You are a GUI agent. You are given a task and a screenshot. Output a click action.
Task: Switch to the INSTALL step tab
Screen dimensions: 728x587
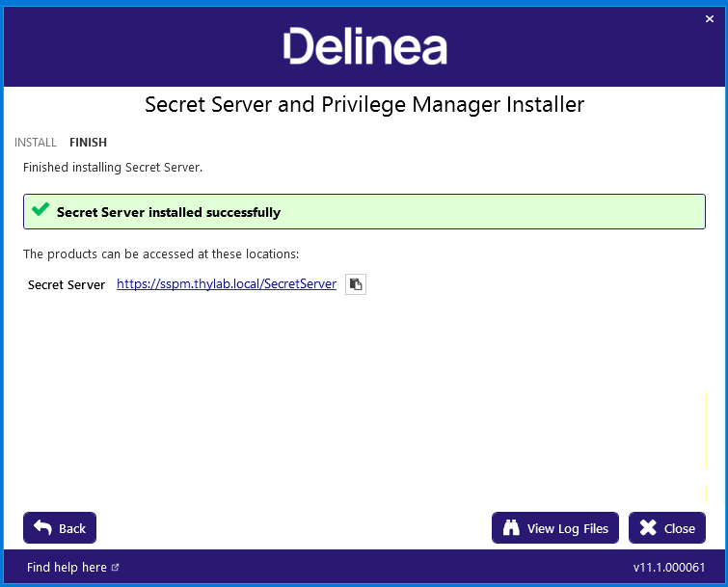pos(36,142)
